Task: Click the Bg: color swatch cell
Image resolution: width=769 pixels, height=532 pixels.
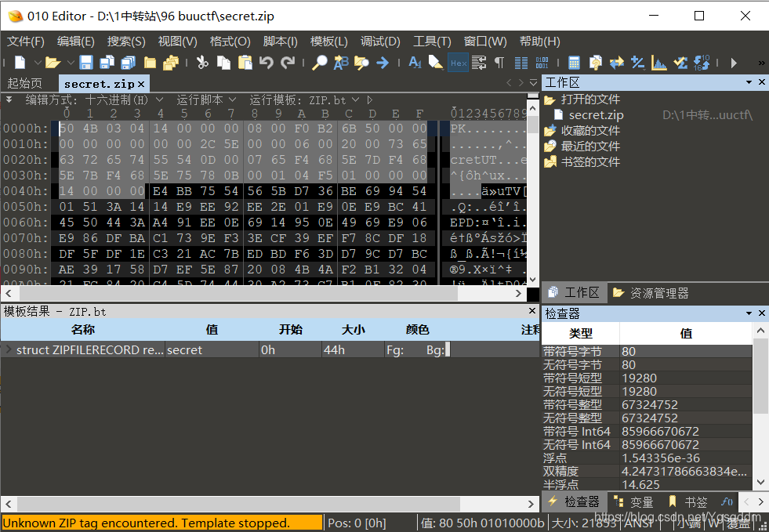Action: pyautogui.click(x=448, y=349)
